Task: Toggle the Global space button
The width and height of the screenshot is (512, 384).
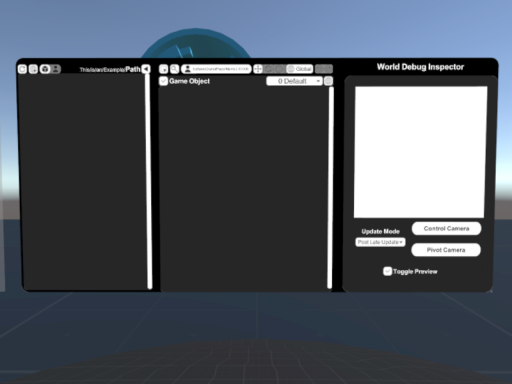Action: point(300,69)
